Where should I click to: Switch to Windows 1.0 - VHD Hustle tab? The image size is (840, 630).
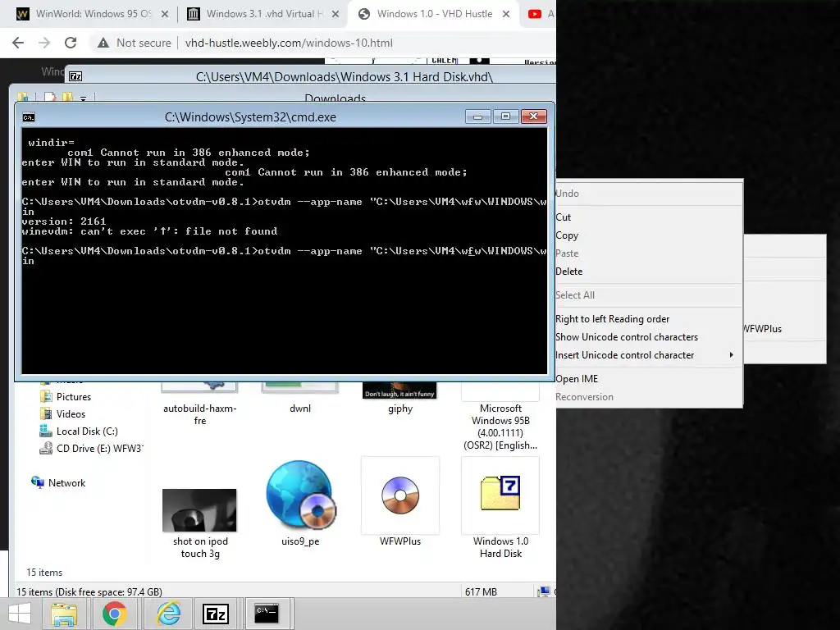point(434,14)
